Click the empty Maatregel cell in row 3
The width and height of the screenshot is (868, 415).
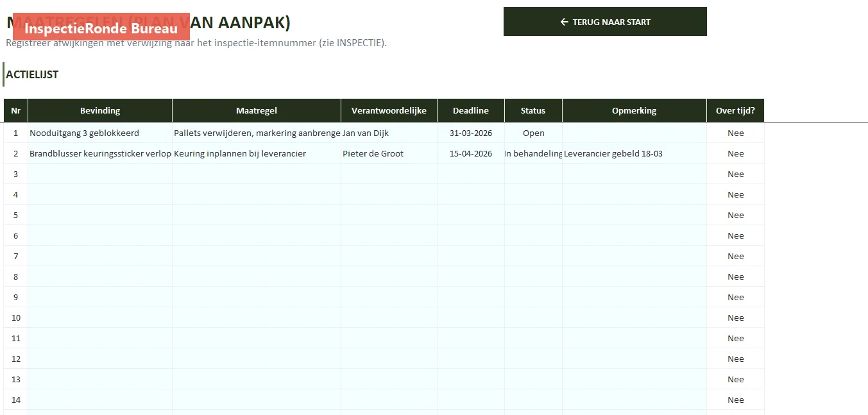pyautogui.click(x=257, y=174)
